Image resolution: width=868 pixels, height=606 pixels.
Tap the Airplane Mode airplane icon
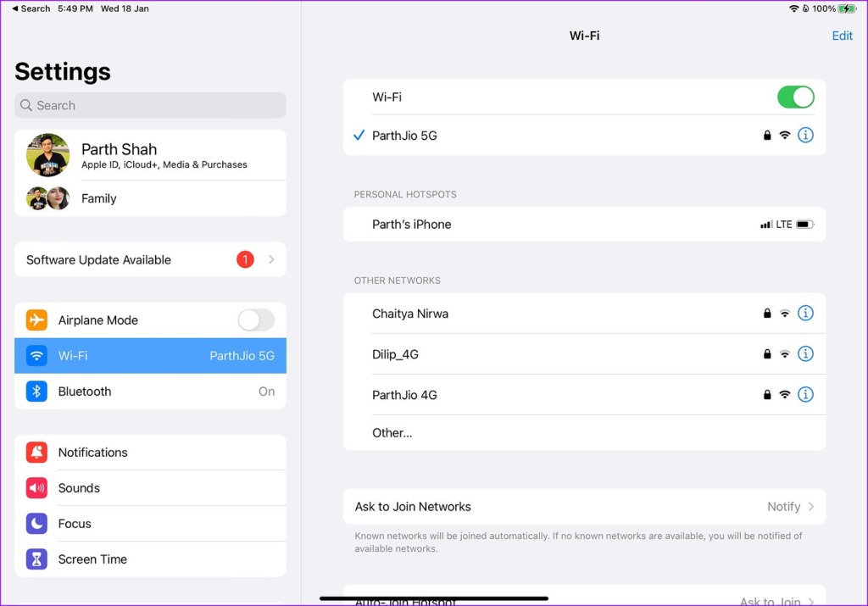point(36,320)
